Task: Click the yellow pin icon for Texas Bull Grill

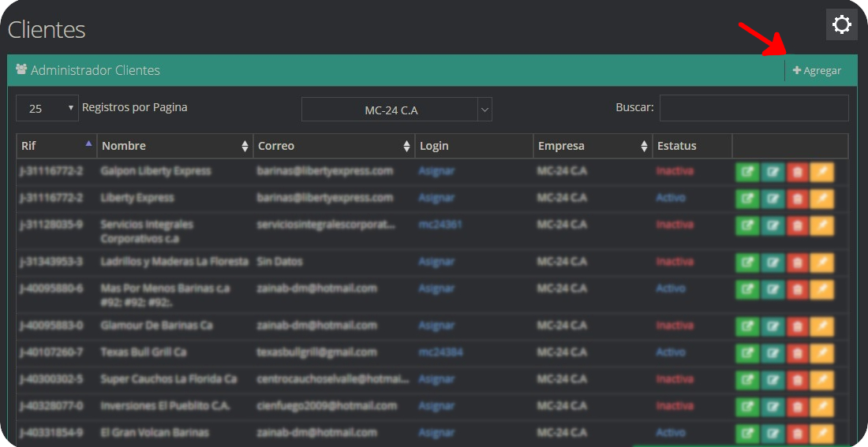Action: (821, 352)
